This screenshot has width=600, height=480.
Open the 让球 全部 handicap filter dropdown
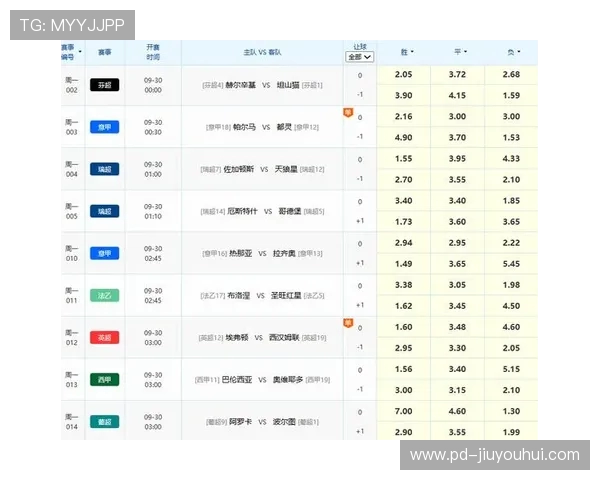(x=359, y=57)
